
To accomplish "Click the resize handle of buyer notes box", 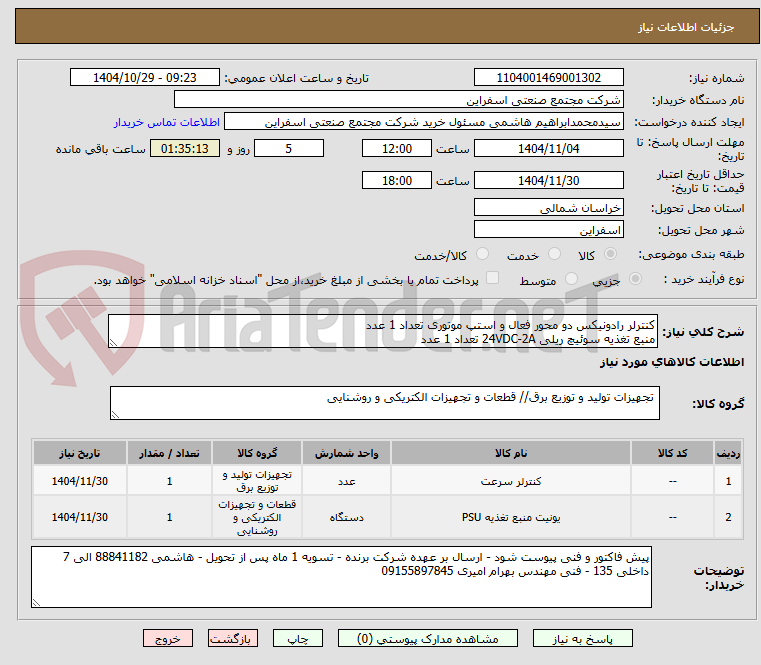I will click(36, 602).
